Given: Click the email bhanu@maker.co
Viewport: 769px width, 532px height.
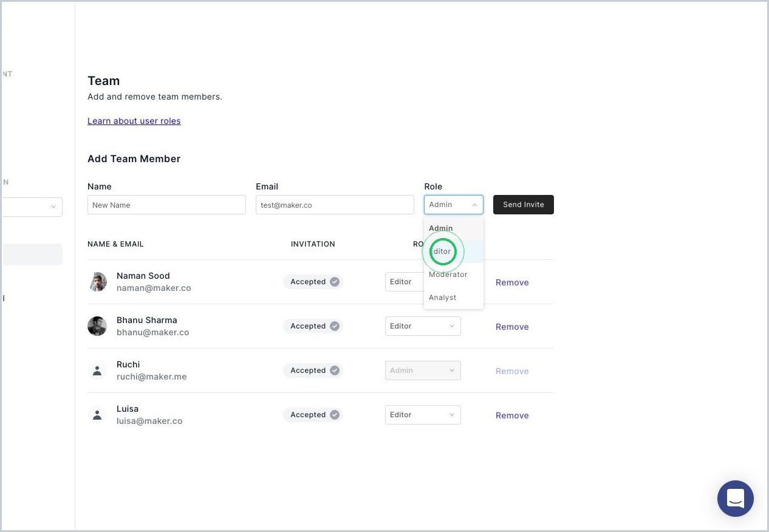Looking at the screenshot, I should (153, 332).
